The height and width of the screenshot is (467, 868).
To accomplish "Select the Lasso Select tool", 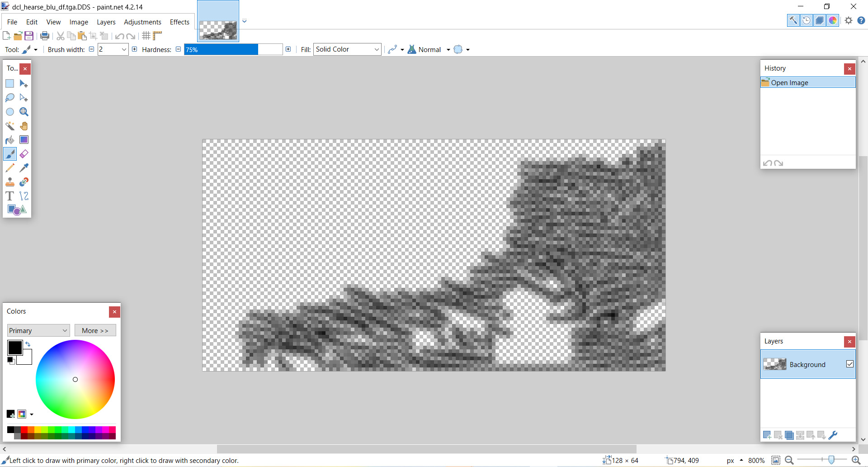I will 10,98.
